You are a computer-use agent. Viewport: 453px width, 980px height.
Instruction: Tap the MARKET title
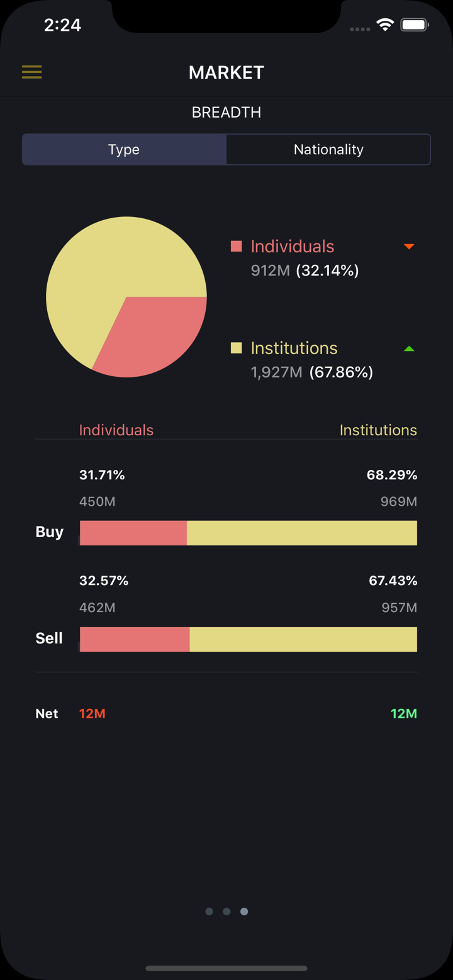226,72
